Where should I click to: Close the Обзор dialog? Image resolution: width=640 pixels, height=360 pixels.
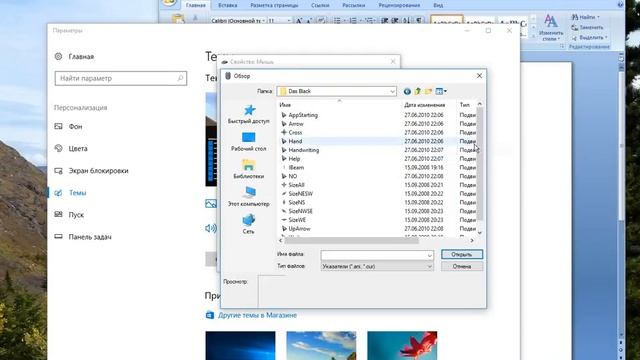click(479, 76)
